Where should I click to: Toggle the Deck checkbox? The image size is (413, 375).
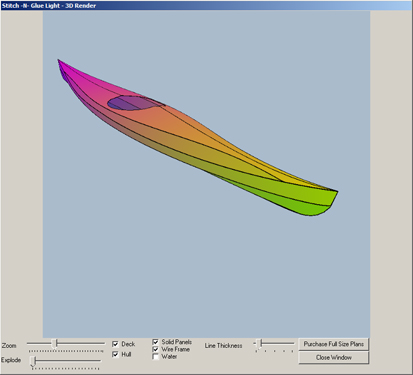coord(115,344)
